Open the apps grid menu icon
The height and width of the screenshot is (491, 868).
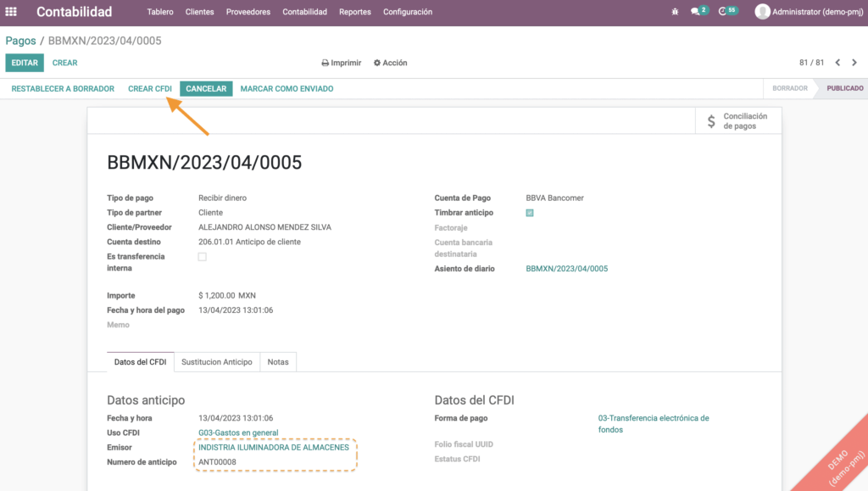coord(11,12)
